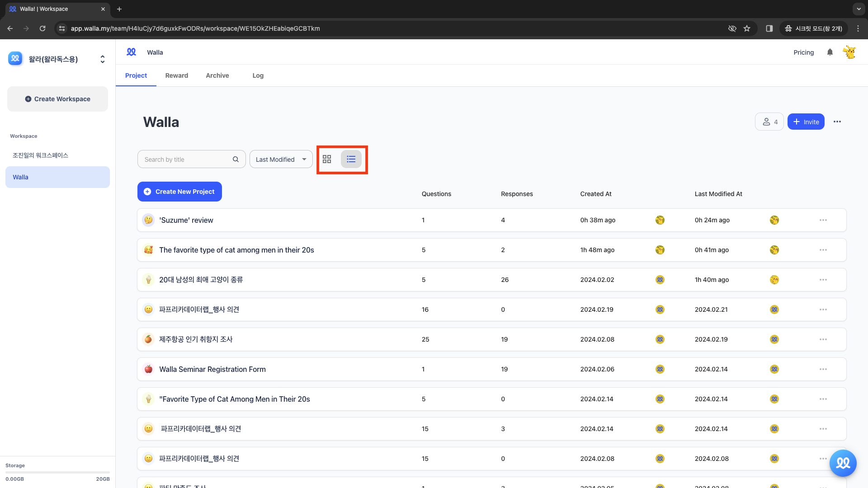Open options for 20대 남성의 최애 고양이 row

click(823, 280)
